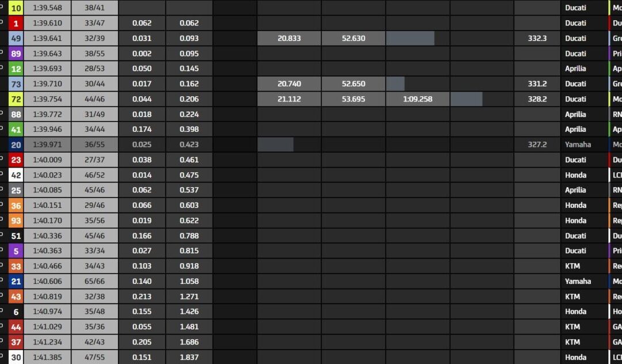Click the 65/66 lap count for rider 21
622x364 pixels.
94,281
